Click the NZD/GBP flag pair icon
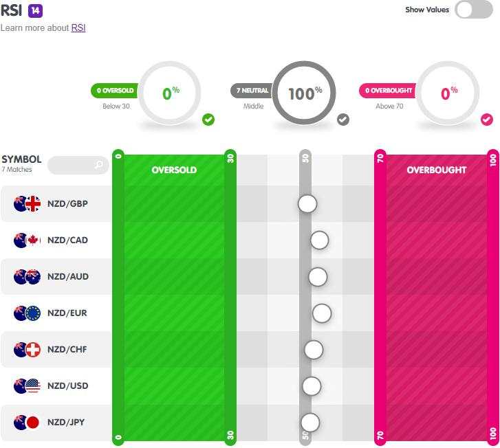 (x=27, y=203)
